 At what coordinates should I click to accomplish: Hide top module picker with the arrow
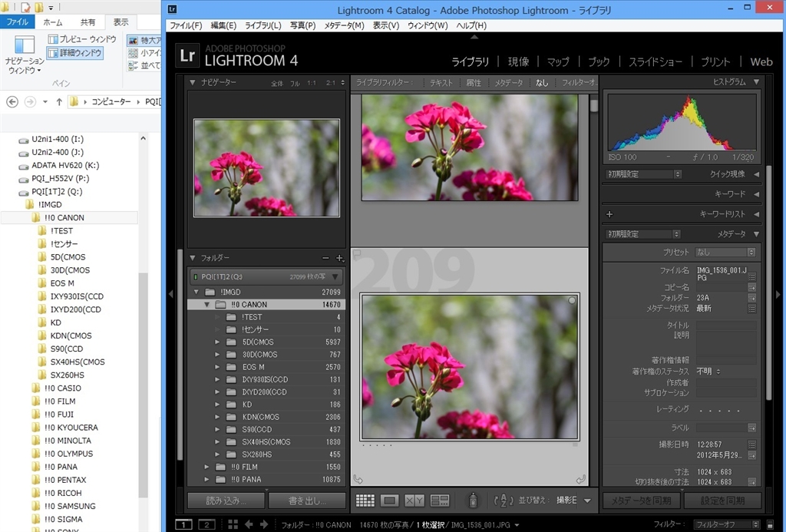click(x=474, y=37)
